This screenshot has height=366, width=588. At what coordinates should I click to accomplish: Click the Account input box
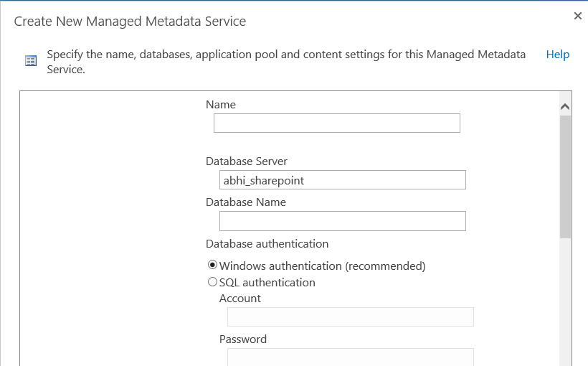coord(350,316)
